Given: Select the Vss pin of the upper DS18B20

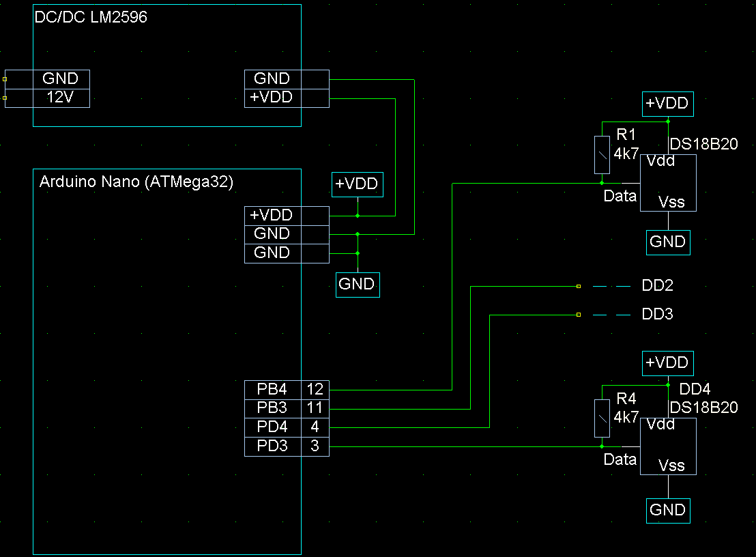Looking at the screenshot, I should [671, 202].
